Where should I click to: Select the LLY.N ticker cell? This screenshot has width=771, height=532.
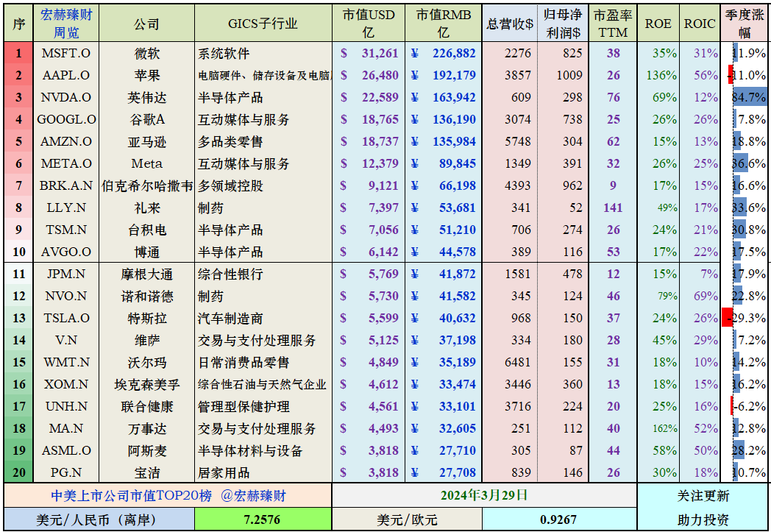[x=66, y=208]
